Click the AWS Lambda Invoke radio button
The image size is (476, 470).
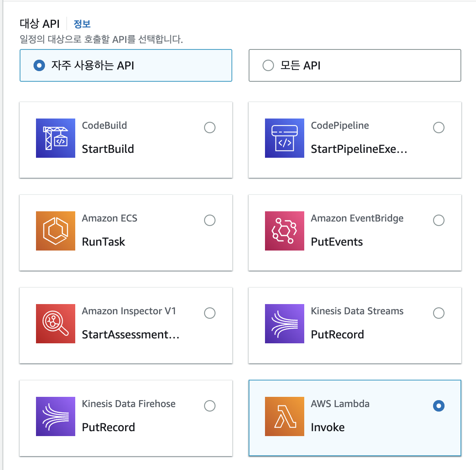click(x=439, y=406)
